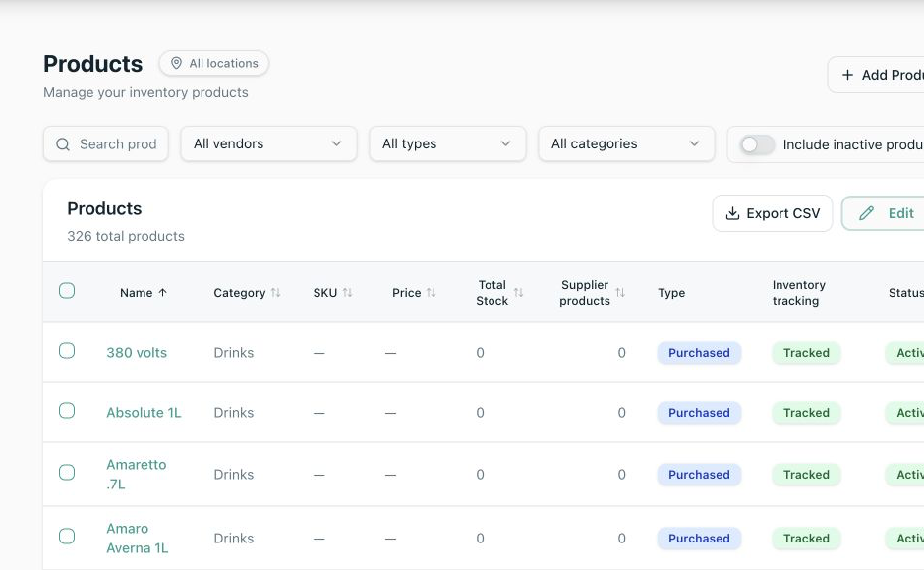Click Purchased badge in 380 volts row
924x570 pixels.
point(699,353)
